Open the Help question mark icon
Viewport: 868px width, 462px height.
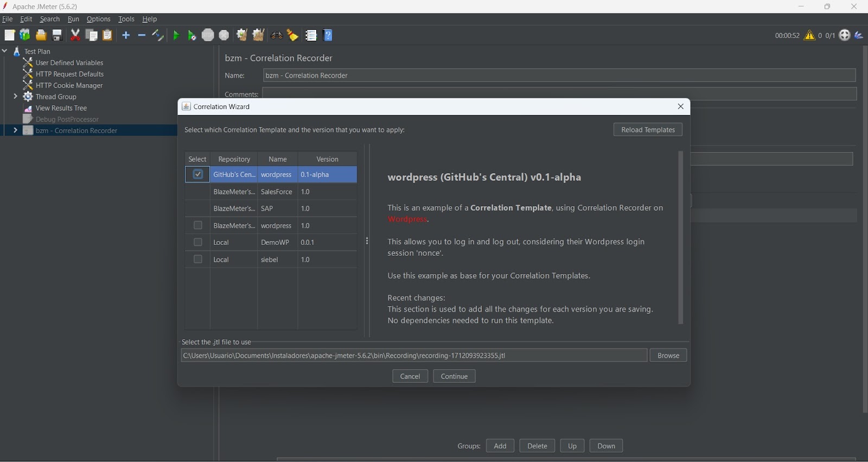pos(328,35)
